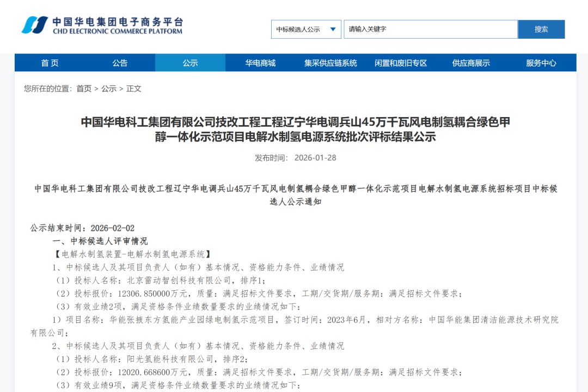588x392 pixels.
Task: Open the 公告 navigation menu
Action: click(x=120, y=63)
